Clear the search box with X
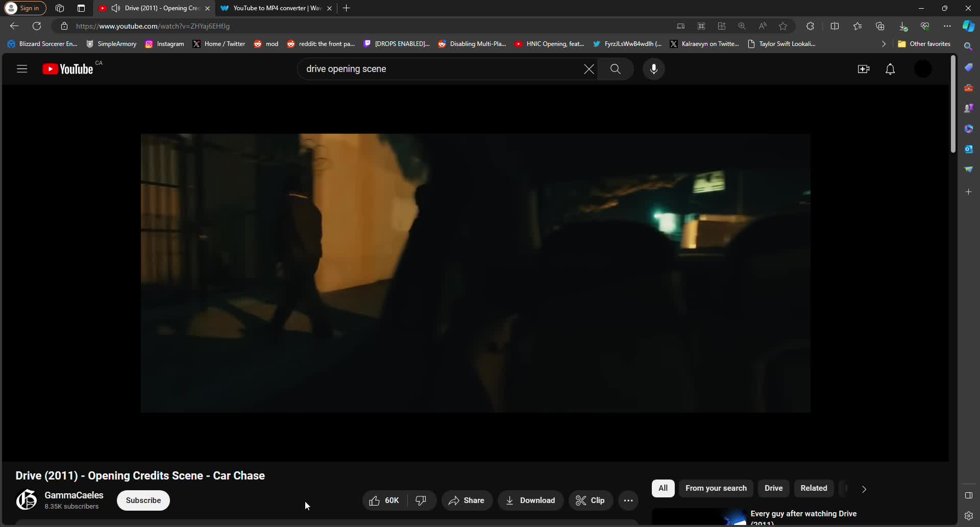The width and height of the screenshot is (980, 527). pos(589,69)
